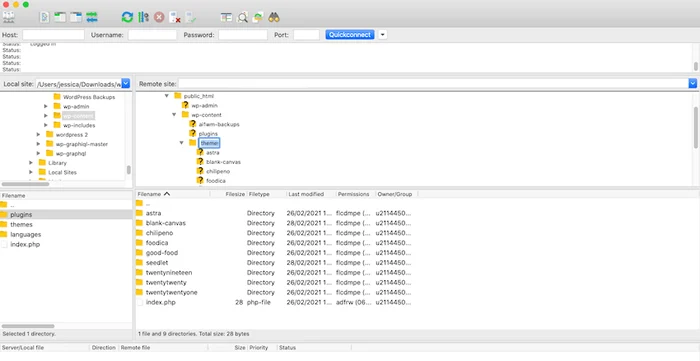Toggle the message log display
Image resolution: width=700 pixels, height=361 pixels.
44,17
